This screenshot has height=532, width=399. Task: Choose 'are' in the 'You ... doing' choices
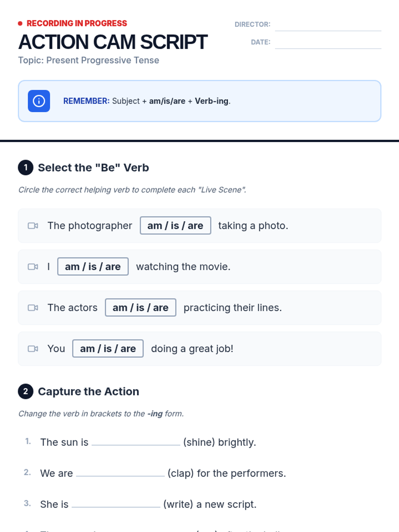[128, 348]
